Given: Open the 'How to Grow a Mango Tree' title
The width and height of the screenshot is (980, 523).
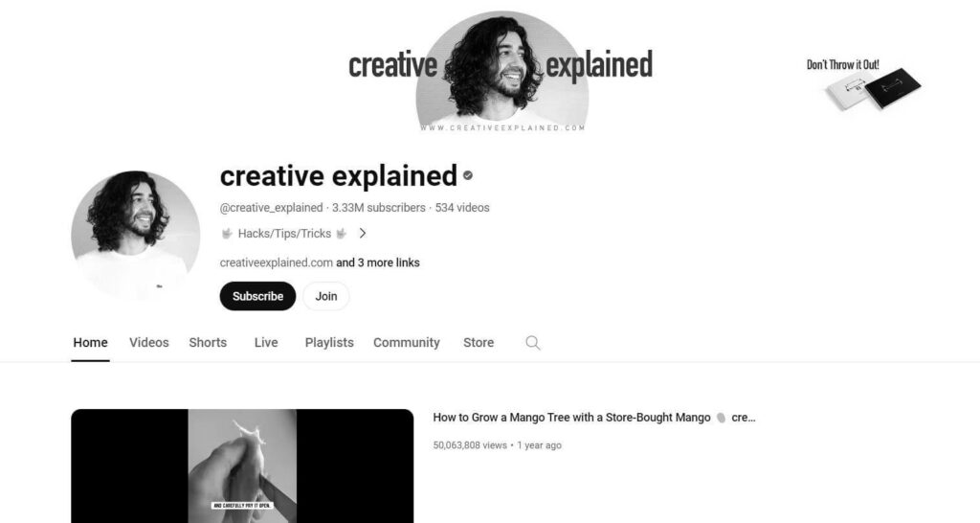Looking at the screenshot, I should click(x=572, y=418).
